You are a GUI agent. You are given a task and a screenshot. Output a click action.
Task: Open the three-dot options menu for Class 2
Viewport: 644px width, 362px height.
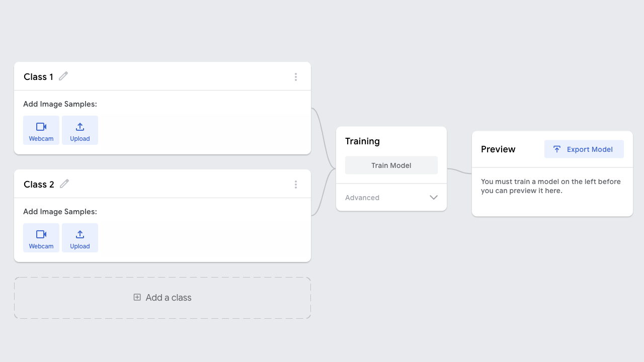[296, 185]
